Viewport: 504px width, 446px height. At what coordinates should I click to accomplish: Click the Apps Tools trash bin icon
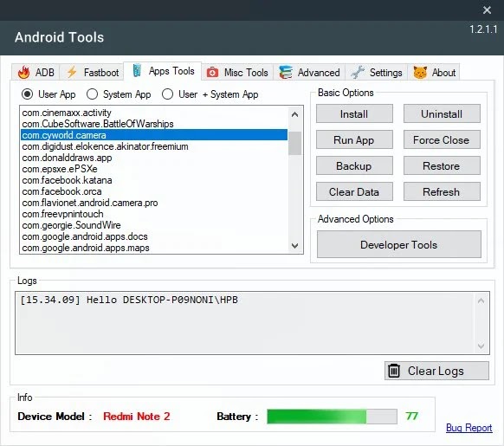(x=137, y=70)
